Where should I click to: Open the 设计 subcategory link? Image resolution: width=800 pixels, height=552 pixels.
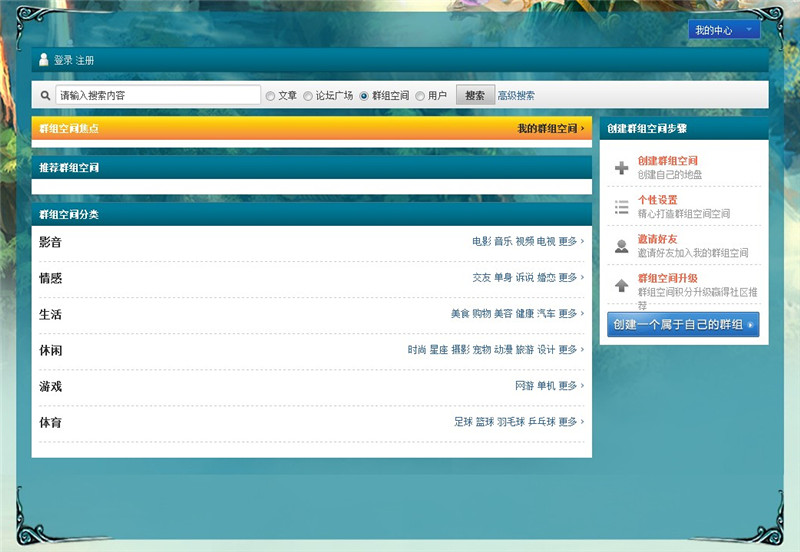tap(546, 350)
